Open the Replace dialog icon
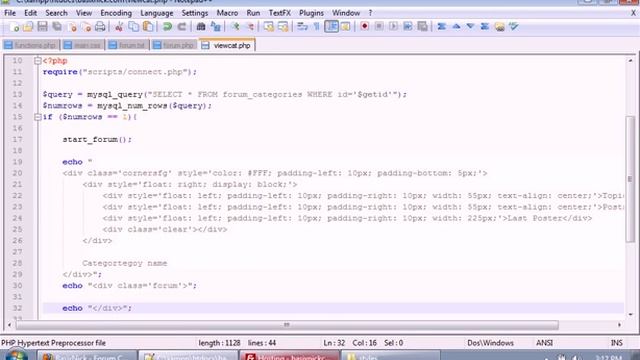The width and height of the screenshot is (640, 360). 215,27
